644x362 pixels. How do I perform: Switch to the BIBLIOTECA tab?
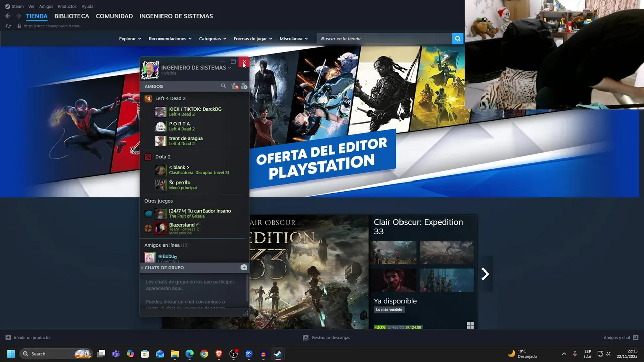pos(71,16)
